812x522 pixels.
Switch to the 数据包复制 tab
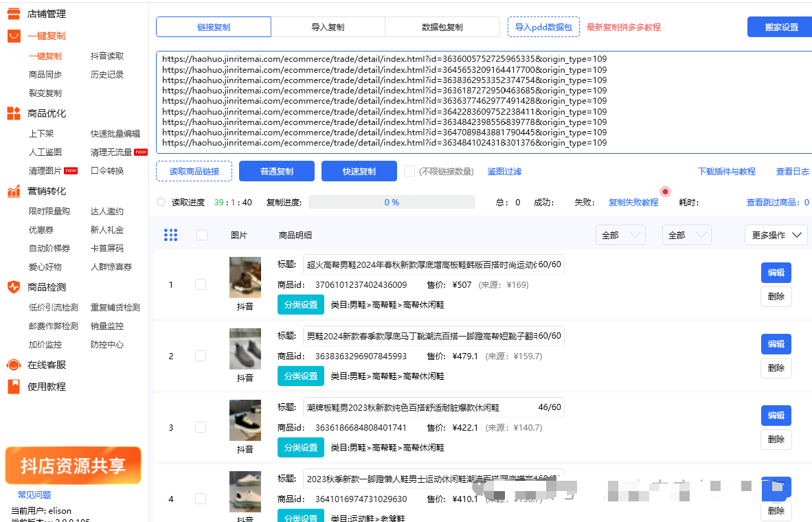pyautogui.click(x=442, y=27)
